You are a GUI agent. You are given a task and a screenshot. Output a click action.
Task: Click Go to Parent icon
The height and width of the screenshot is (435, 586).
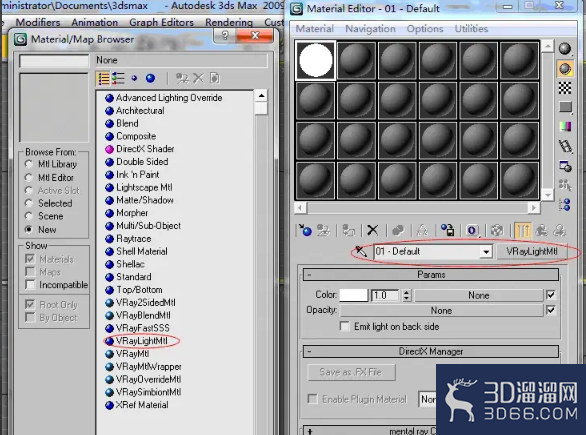tap(541, 231)
